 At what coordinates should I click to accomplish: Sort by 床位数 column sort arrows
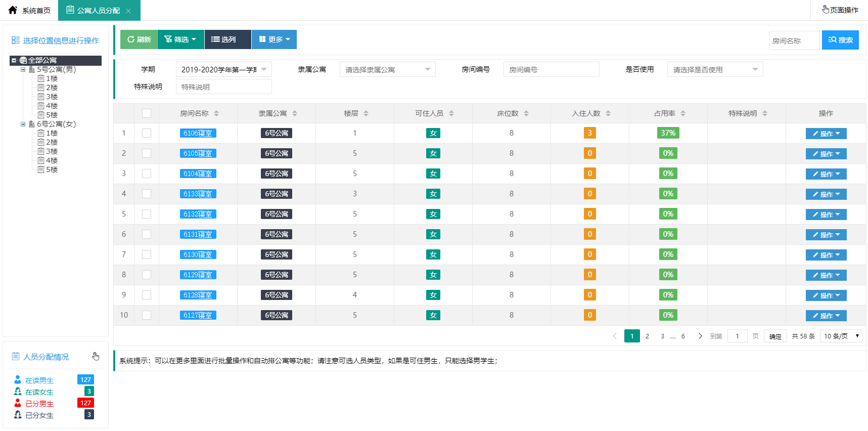click(526, 113)
